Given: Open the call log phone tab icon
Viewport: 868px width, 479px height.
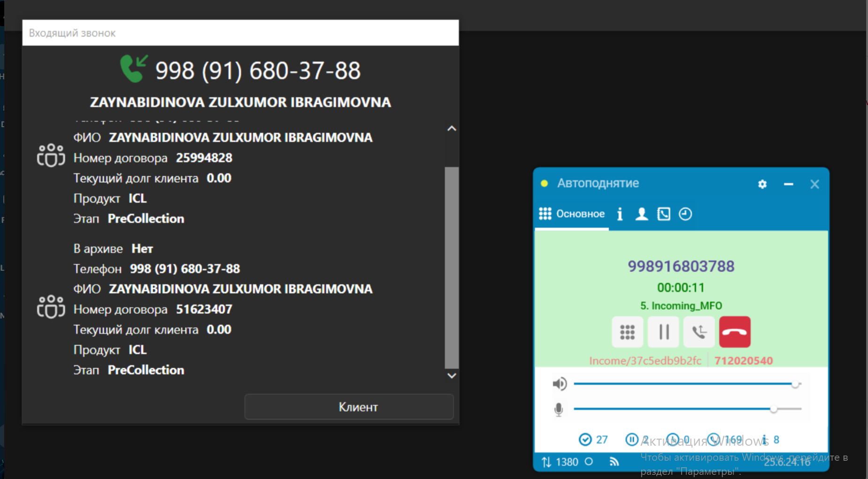Looking at the screenshot, I should click(x=663, y=214).
